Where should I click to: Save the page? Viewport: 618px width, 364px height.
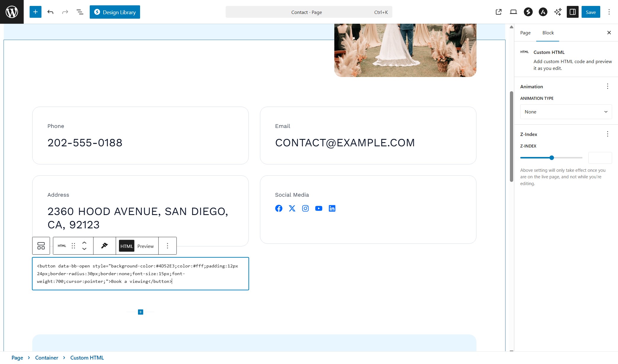(x=591, y=12)
